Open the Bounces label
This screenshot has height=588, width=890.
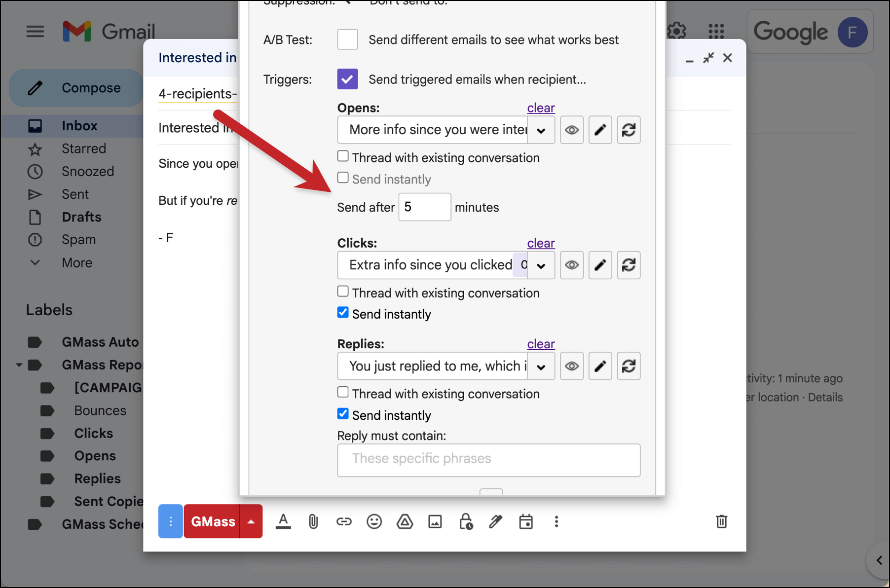[100, 410]
